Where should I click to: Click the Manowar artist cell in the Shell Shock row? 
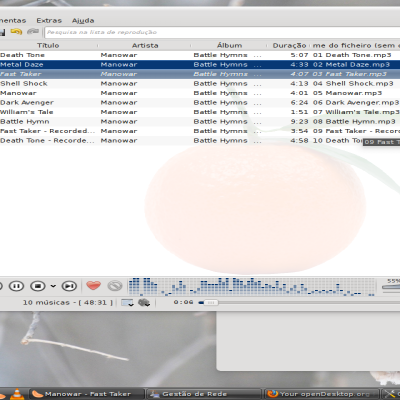coord(119,84)
